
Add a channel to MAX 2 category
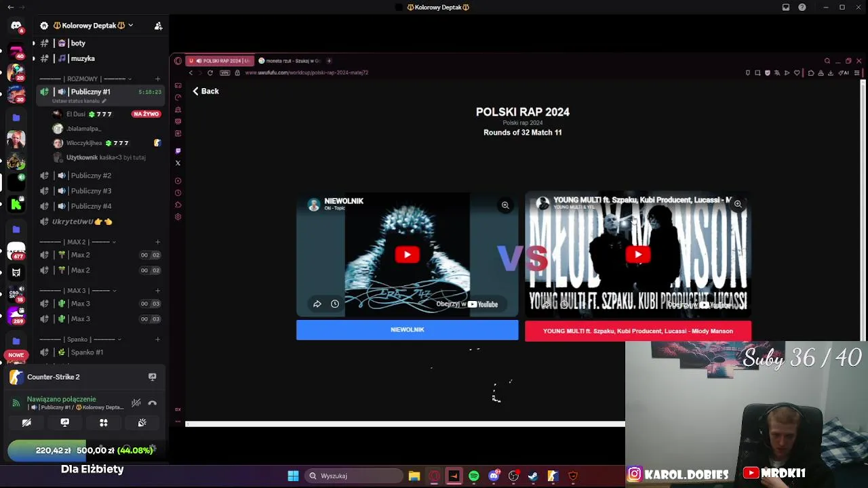(x=158, y=242)
